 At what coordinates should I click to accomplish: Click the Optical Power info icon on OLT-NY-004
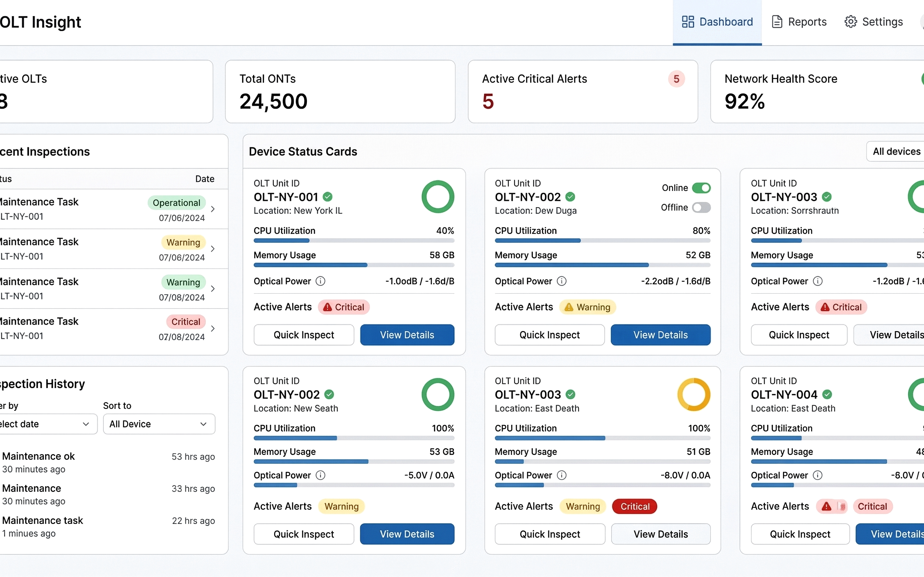(818, 475)
